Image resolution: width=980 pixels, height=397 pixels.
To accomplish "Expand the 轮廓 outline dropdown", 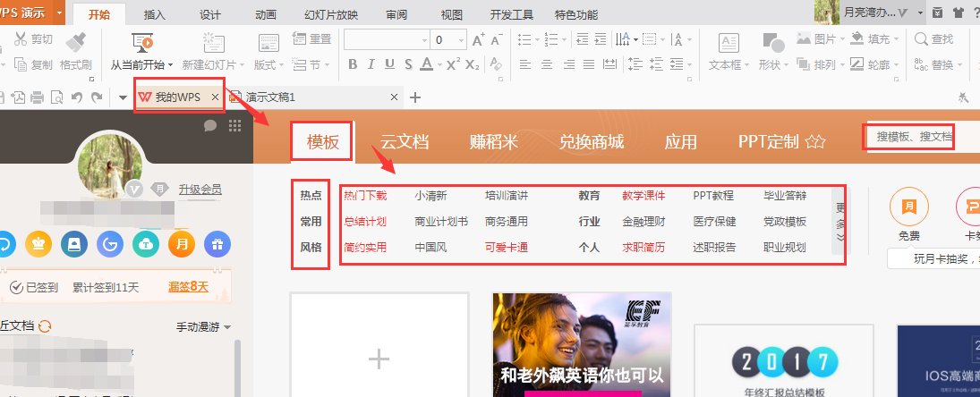I will pos(898,65).
